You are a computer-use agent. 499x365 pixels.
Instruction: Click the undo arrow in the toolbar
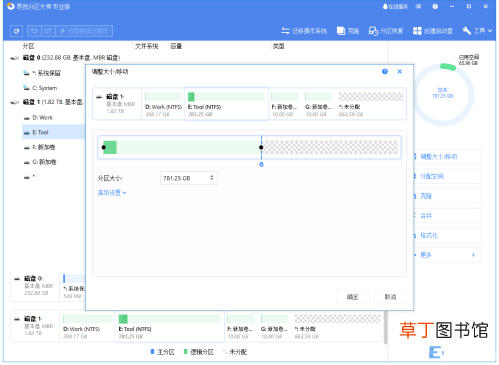(34, 31)
